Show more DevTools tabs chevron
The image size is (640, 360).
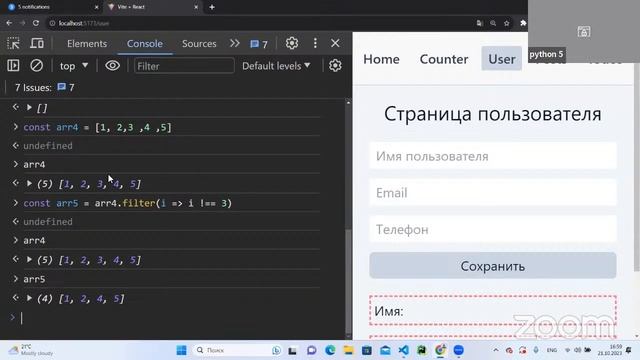point(234,43)
